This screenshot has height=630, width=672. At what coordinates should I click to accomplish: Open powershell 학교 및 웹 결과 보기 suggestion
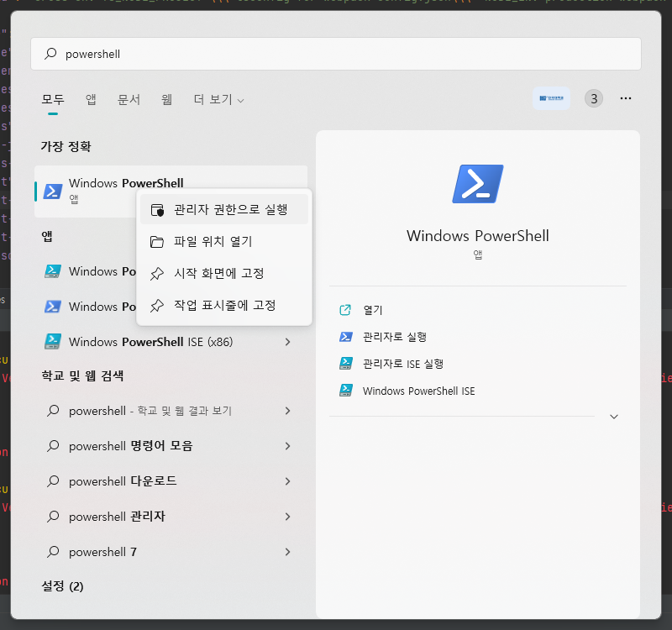point(171,411)
